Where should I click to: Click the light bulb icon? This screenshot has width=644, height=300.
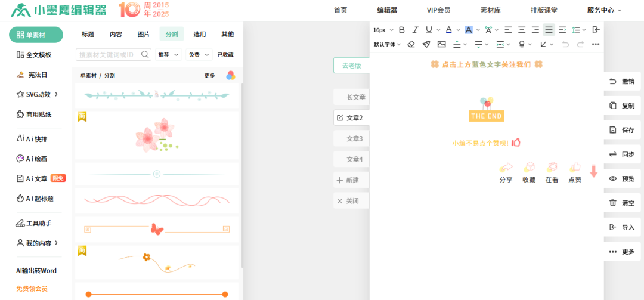[x=522, y=44]
